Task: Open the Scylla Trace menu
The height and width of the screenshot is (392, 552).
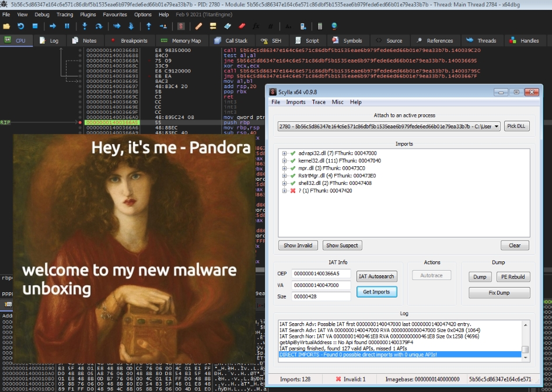Action: click(319, 102)
